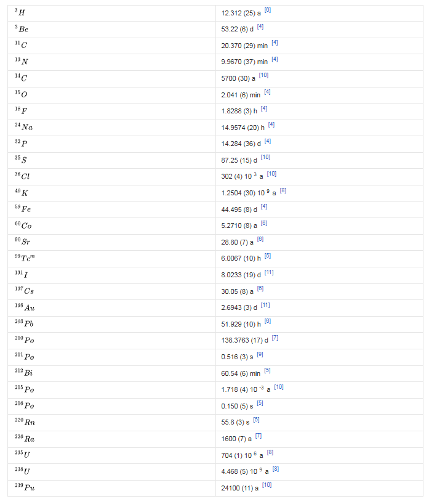Click reference [7] after 138.3763 (17) d
This screenshot has width=429, height=504.
pyautogui.click(x=275, y=337)
